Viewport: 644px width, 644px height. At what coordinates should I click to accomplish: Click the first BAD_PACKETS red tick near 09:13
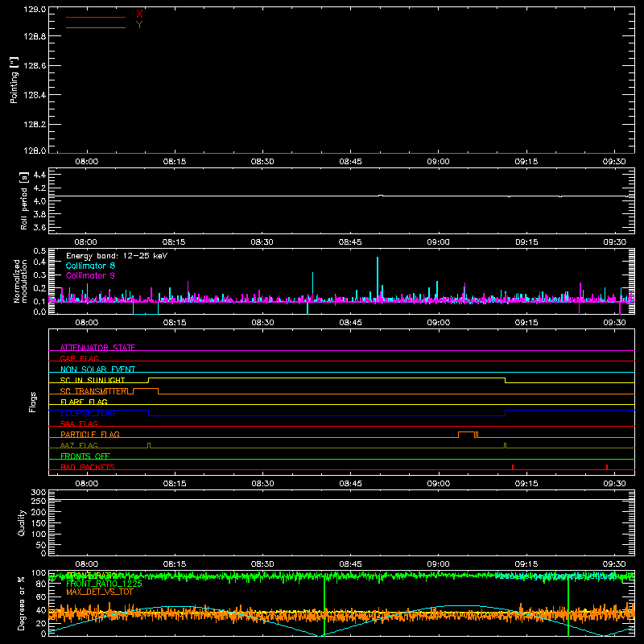point(513,467)
